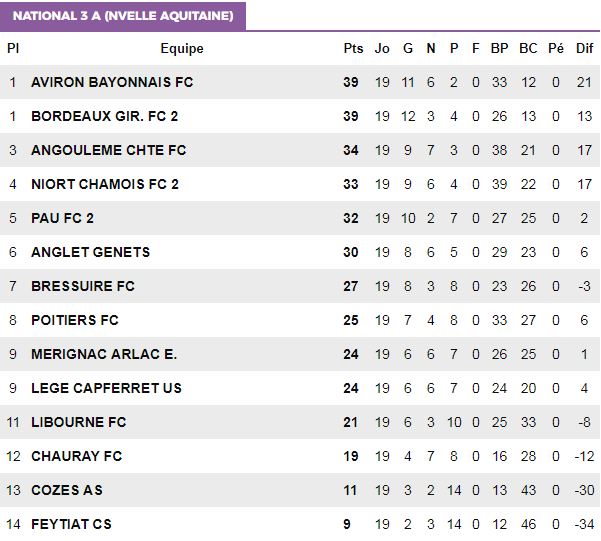The width and height of the screenshot is (601, 541).
Task: Select Bressuire FC in the table
Action: (x=83, y=286)
